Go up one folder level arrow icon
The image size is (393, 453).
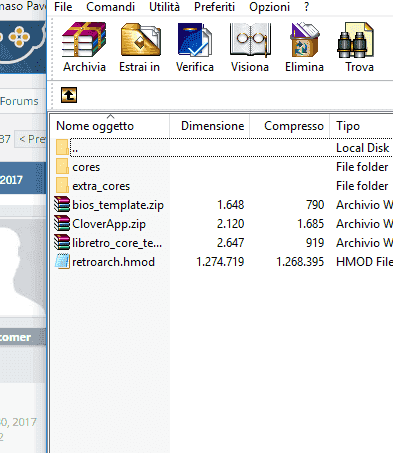click(69, 95)
